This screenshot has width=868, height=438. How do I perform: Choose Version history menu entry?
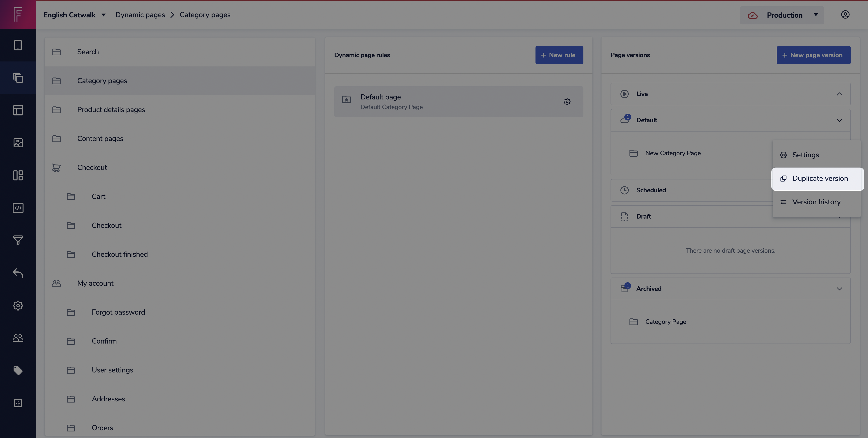(816, 202)
